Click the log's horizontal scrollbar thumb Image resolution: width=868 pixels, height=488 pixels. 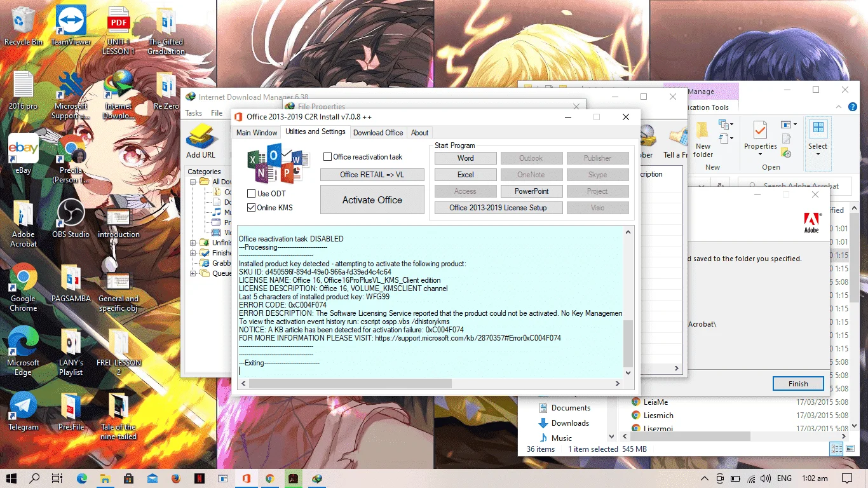point(350,384)
